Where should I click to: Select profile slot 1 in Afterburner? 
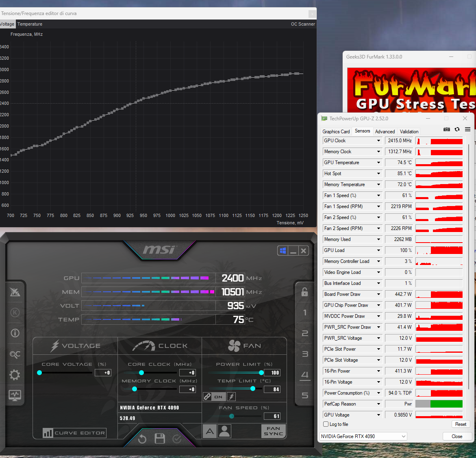coord(305,313)
